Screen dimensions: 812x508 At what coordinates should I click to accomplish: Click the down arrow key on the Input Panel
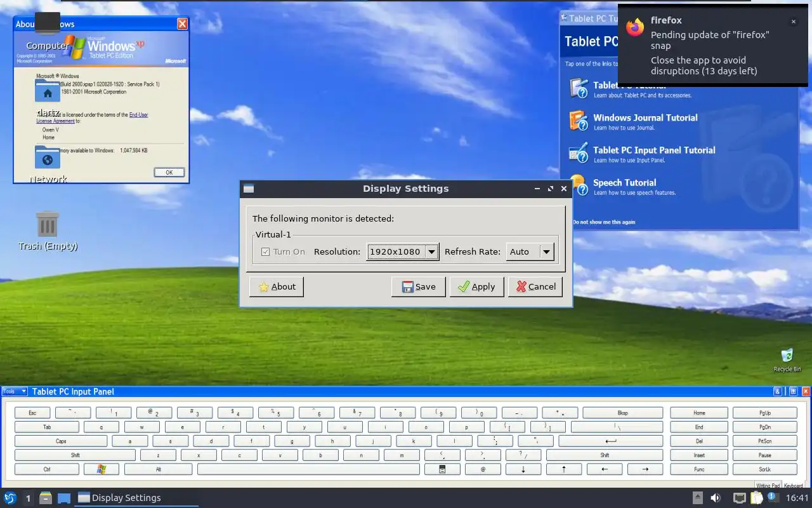click(x=523, y=469)
